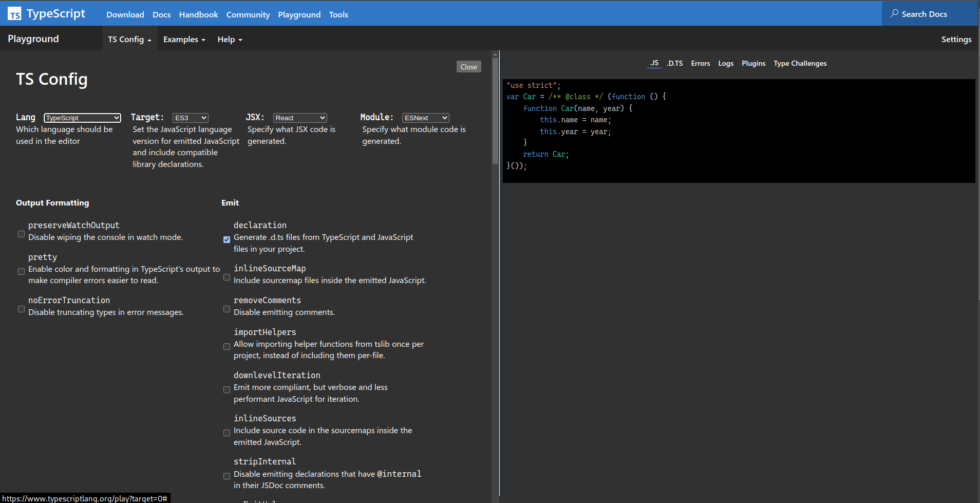The image size is (980, 503).
Task: Switch to the .JS output tab
Action: pyautogui.click(x=654, y=63)
